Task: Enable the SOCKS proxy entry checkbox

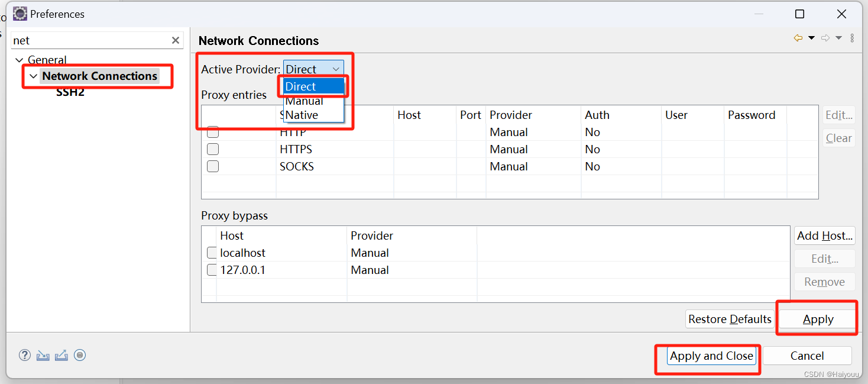Action: 213,166
